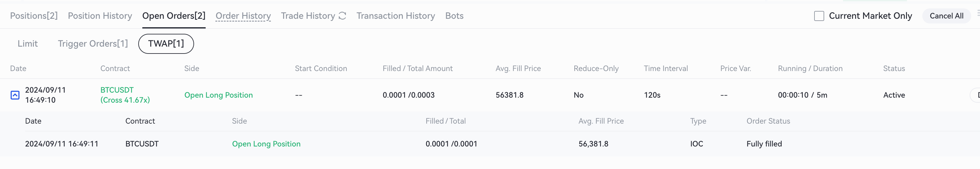The width and height of the screenshot is (980, 169).
Task: Click the Date column header
Action: (18, 68)
